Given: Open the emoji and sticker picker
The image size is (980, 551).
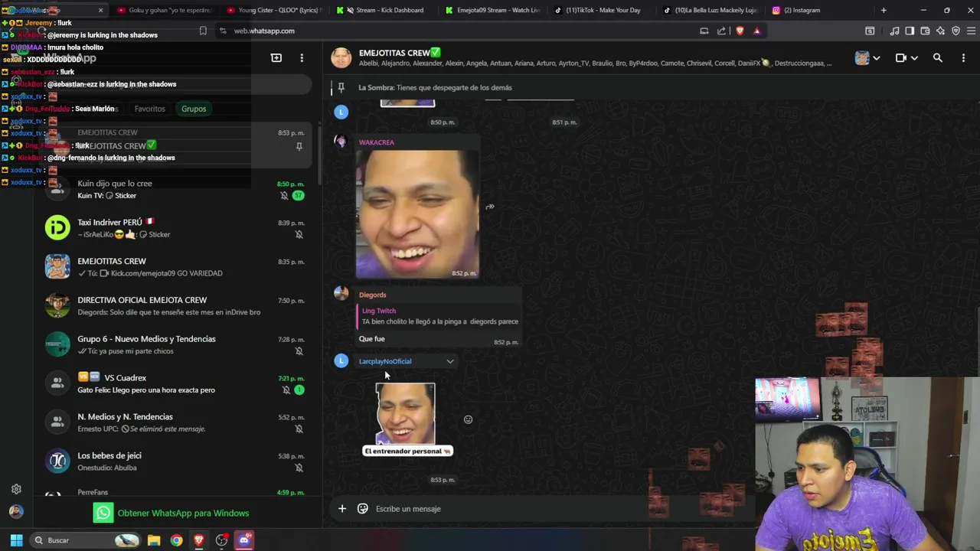Looking at the screenshot, I should (x=363, y=508).
